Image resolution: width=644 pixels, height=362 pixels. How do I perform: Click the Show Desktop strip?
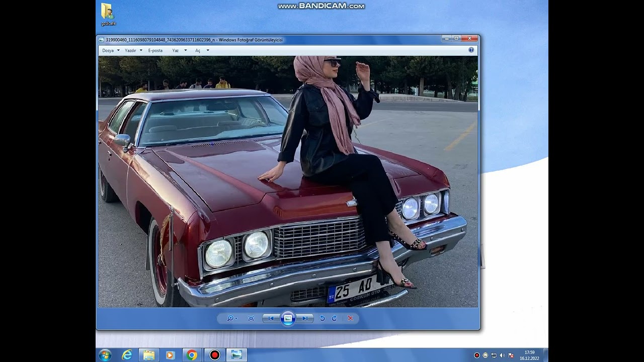tap(545, 355)
